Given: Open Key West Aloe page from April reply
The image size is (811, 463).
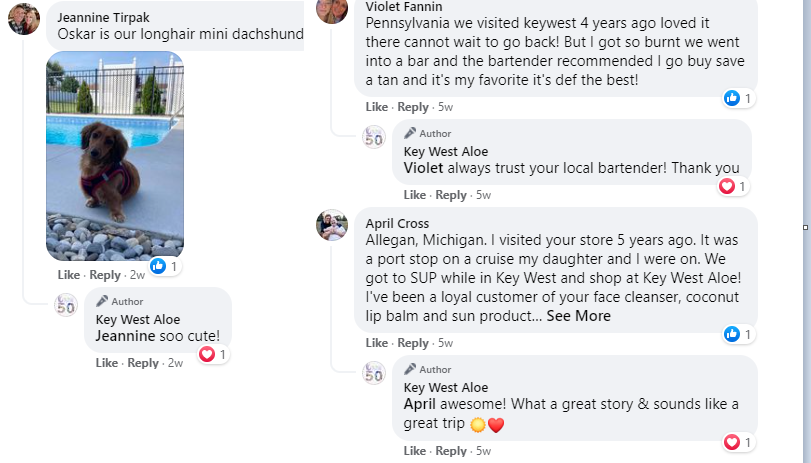Looking at the screenshot, I should point(445,388).
